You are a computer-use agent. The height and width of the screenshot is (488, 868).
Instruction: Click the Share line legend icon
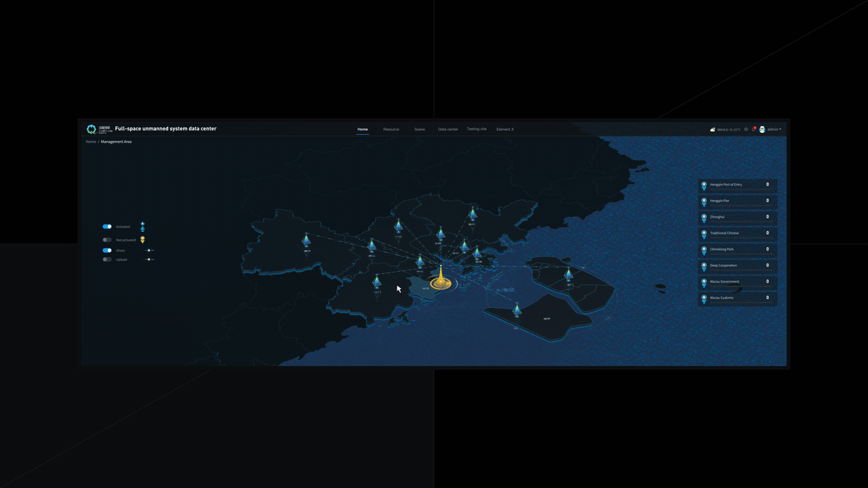[149, 251]
